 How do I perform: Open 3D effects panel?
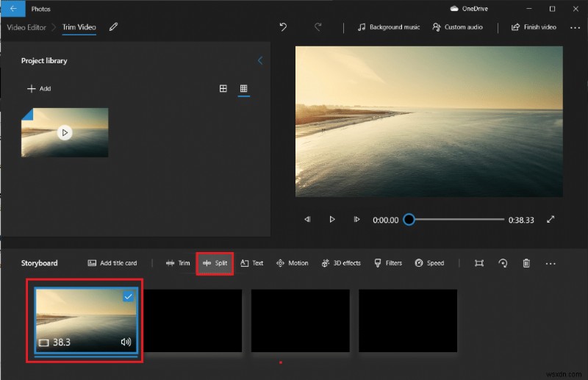pyautogui.click(x=341, y=263)
